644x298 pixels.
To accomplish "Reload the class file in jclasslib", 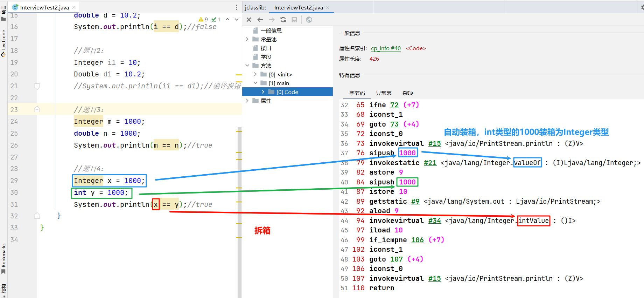I will coord(283,20).
